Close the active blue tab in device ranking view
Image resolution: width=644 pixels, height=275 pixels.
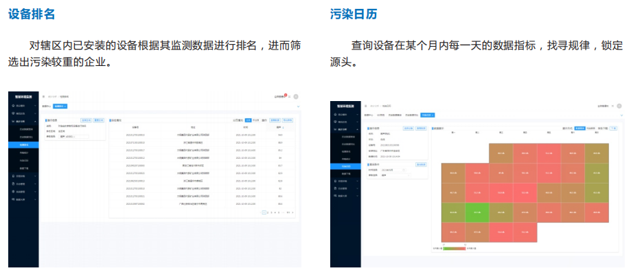coord(65,107)
